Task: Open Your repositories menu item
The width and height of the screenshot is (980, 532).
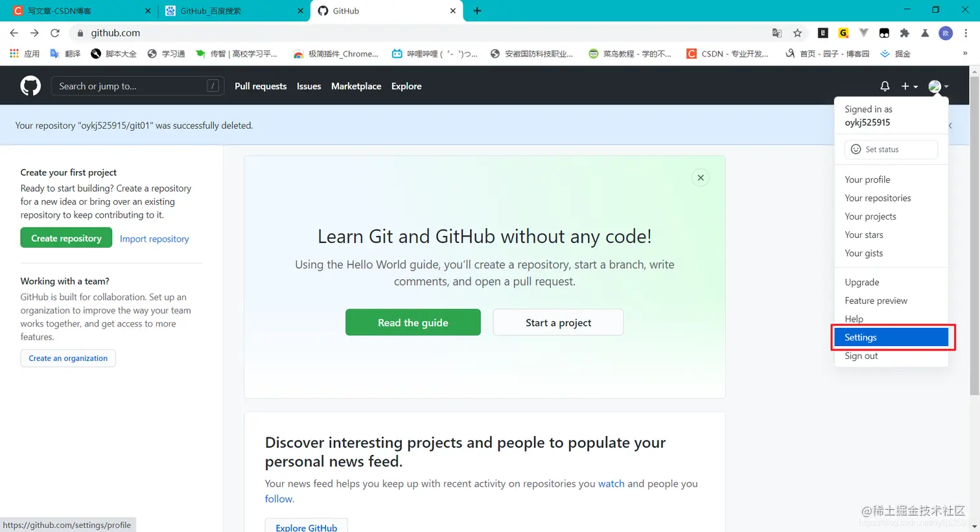Action: 891,198
